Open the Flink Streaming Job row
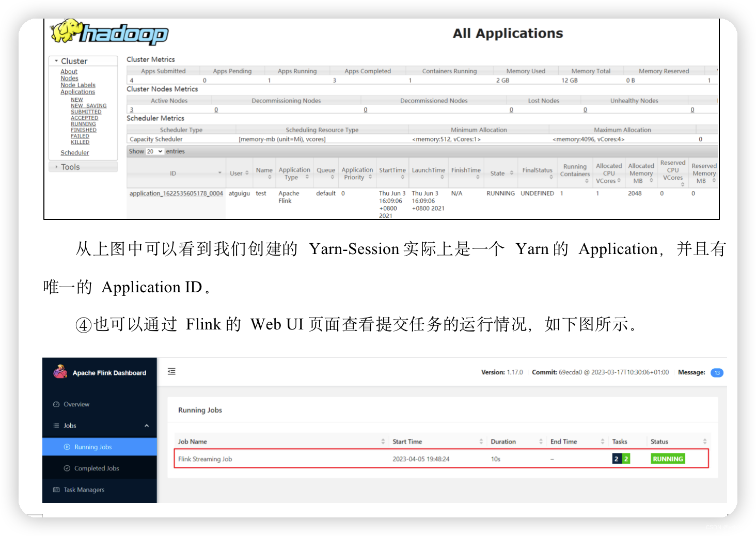 [442, 459]
